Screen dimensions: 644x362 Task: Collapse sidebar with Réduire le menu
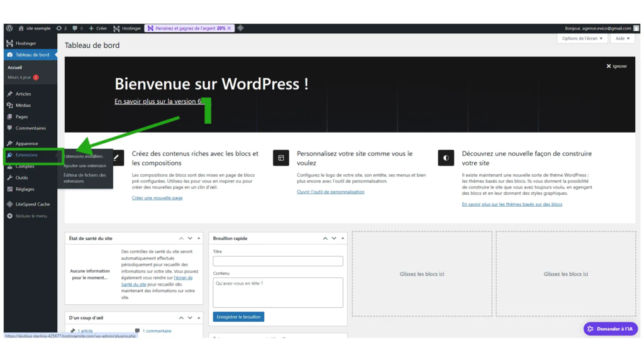30,216
